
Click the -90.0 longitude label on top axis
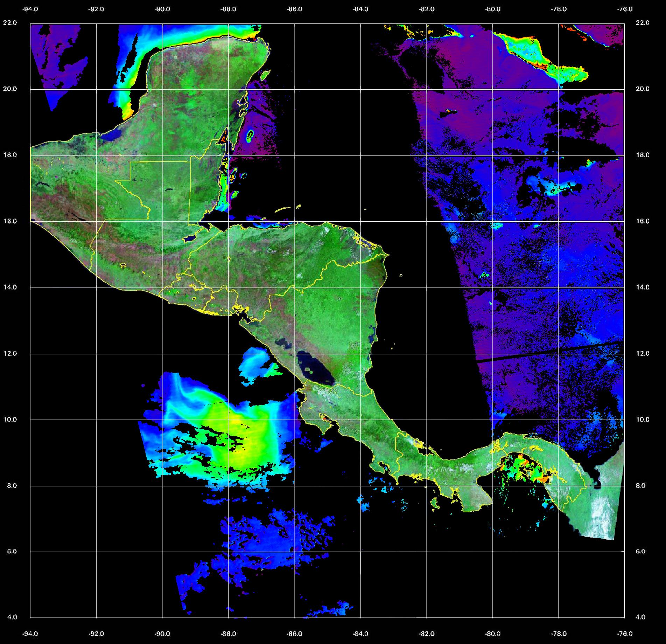pyautogui.click(x=162, y=9)
